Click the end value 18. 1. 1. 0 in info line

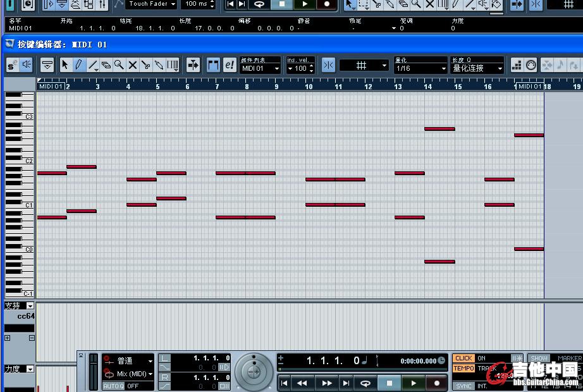[x=156, y=28]
